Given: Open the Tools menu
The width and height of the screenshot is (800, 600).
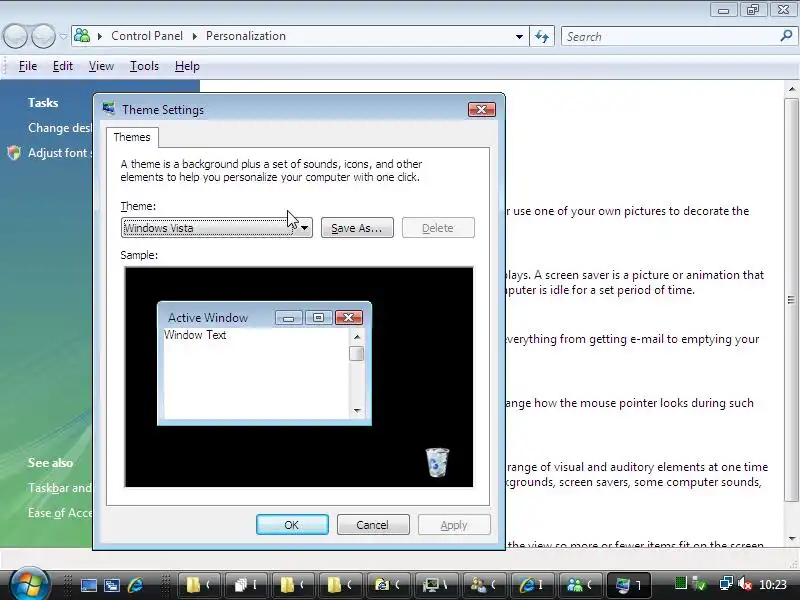Looking at the screenshot, I should (144, 66).
